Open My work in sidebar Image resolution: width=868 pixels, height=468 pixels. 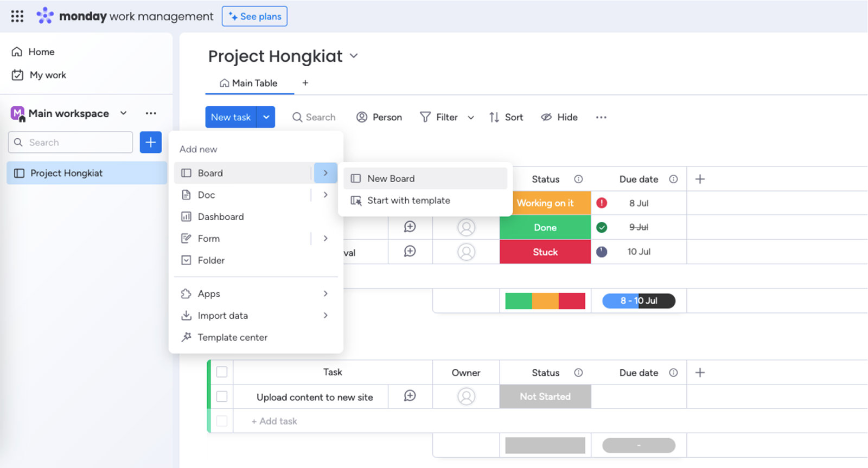(39, 75)
